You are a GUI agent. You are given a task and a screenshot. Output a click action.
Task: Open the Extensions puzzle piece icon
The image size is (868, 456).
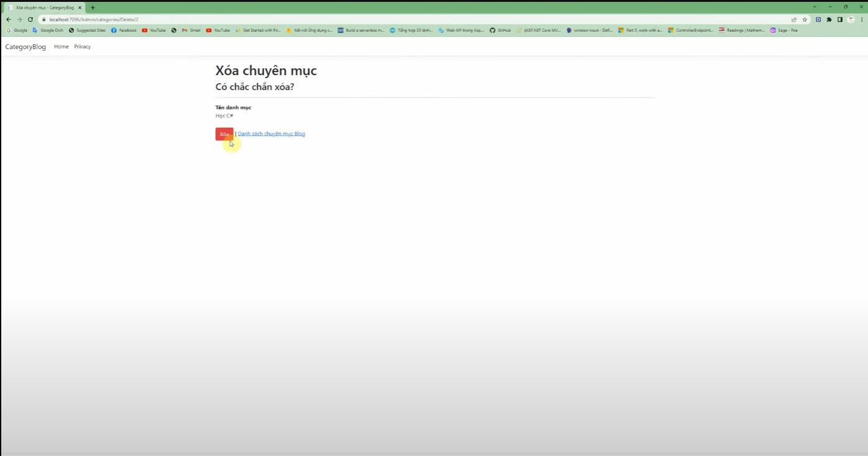[829, 19]
